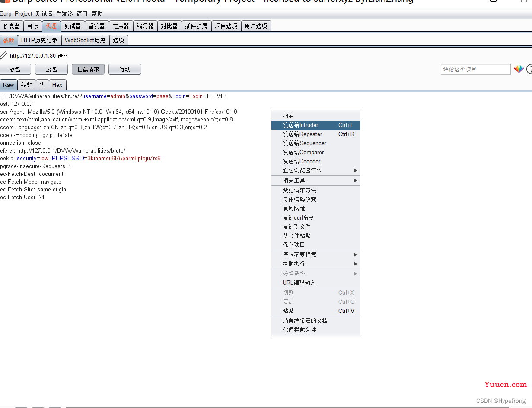Select the 头 headers view tab
This screenshot has width=532, height=408.
click(42, 85)
